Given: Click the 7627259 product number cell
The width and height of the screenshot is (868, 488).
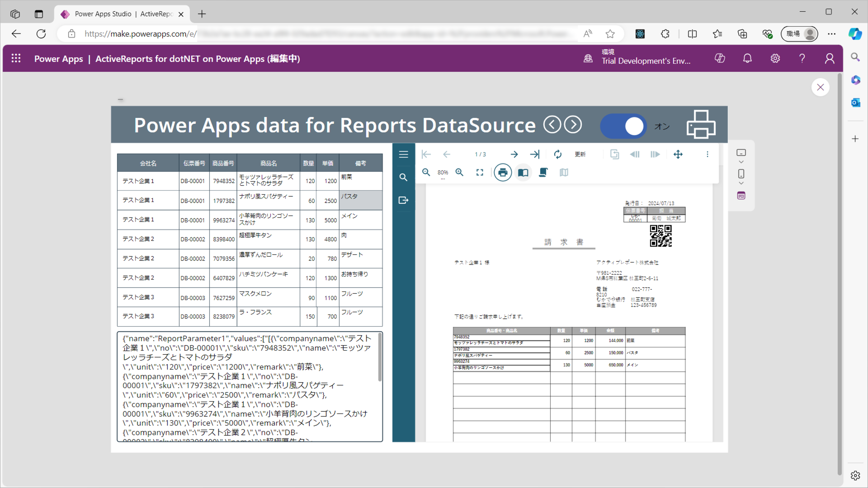Looking at the screenshot, I should point(223,298).
